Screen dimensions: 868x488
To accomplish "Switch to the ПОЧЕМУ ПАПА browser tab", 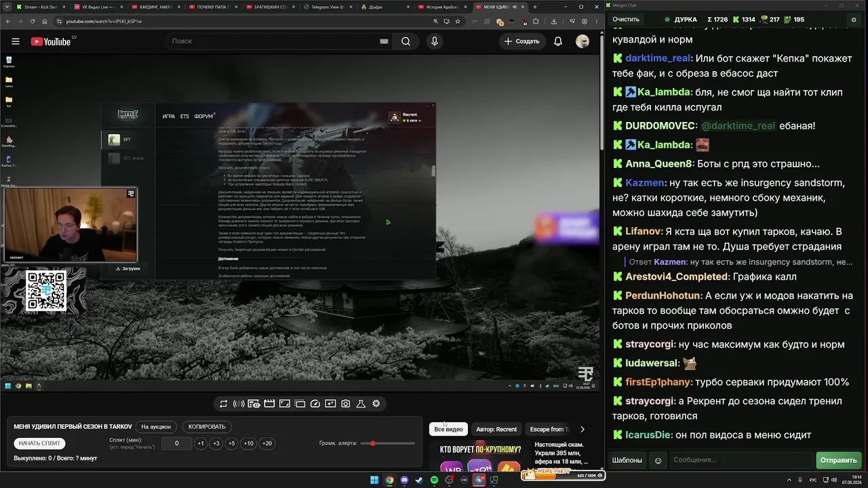I will (x=214, y=7).
